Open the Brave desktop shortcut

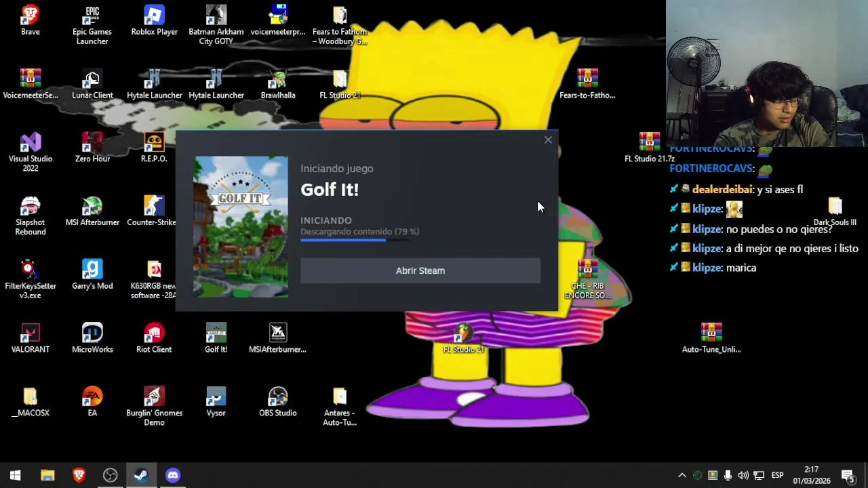point(30,21)
